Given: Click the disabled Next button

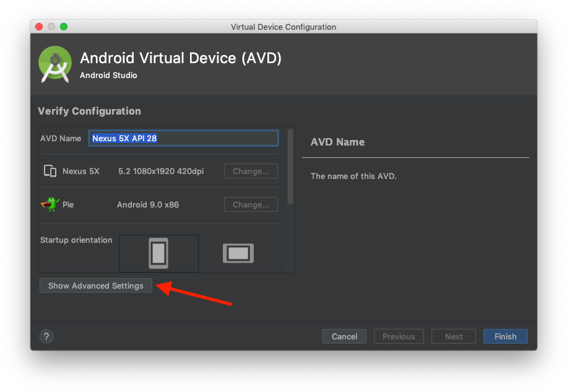Looking at the screenshot, I should (453, 336).
